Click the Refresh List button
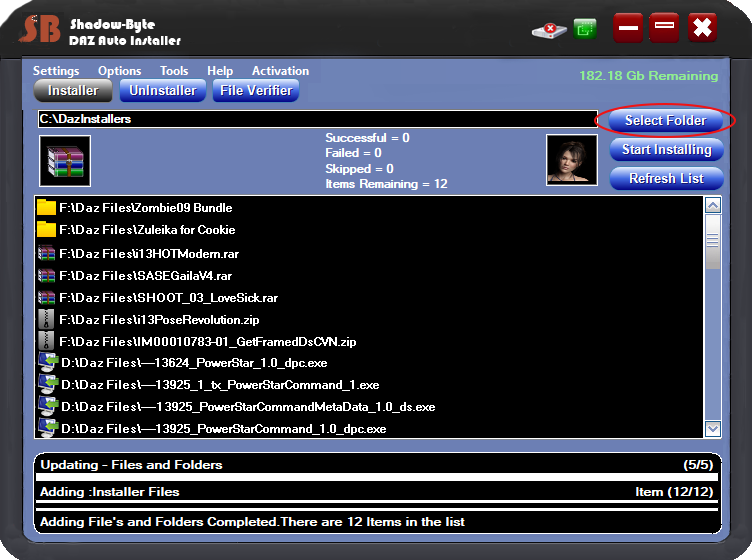 point(667,178)
